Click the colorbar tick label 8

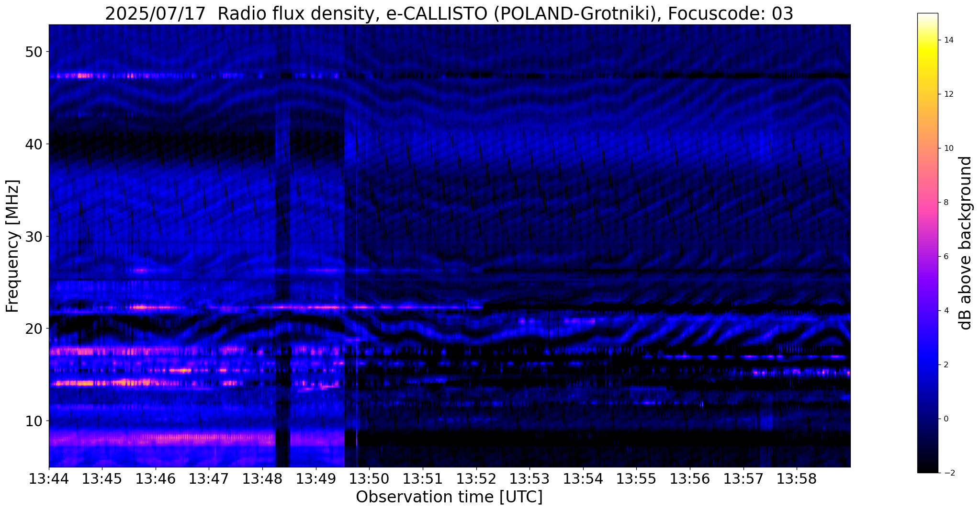pos(946,203)
